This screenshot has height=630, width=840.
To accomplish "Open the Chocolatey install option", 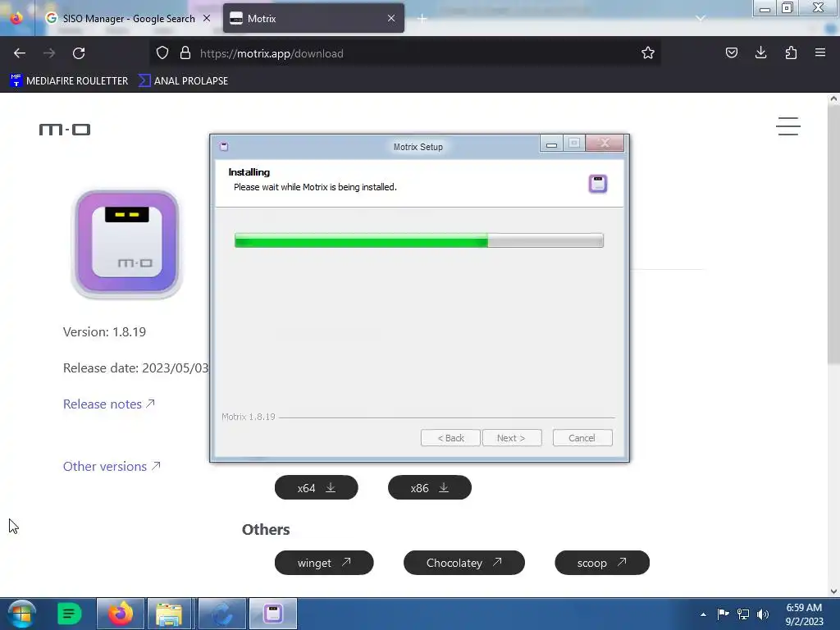I will point(464,563).
